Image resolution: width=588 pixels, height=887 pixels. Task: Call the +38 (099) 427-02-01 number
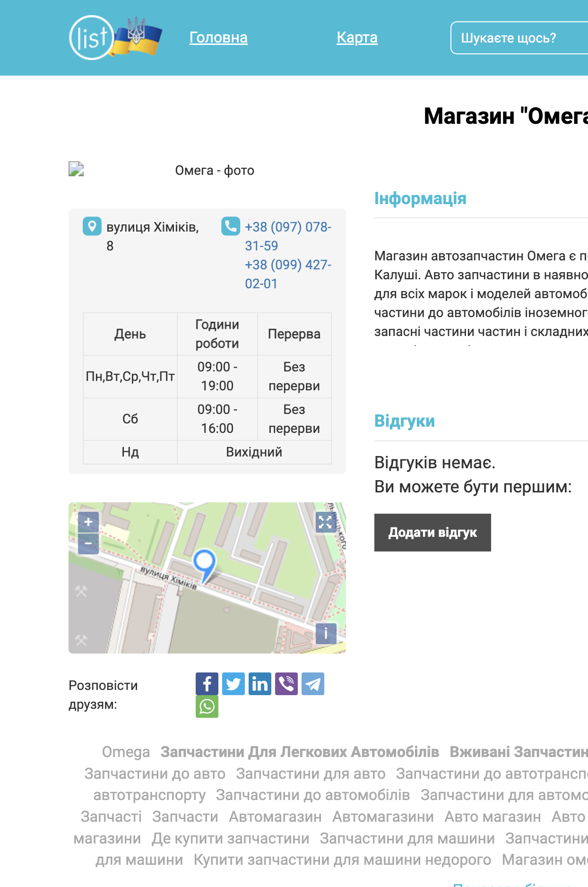[288, 274]
